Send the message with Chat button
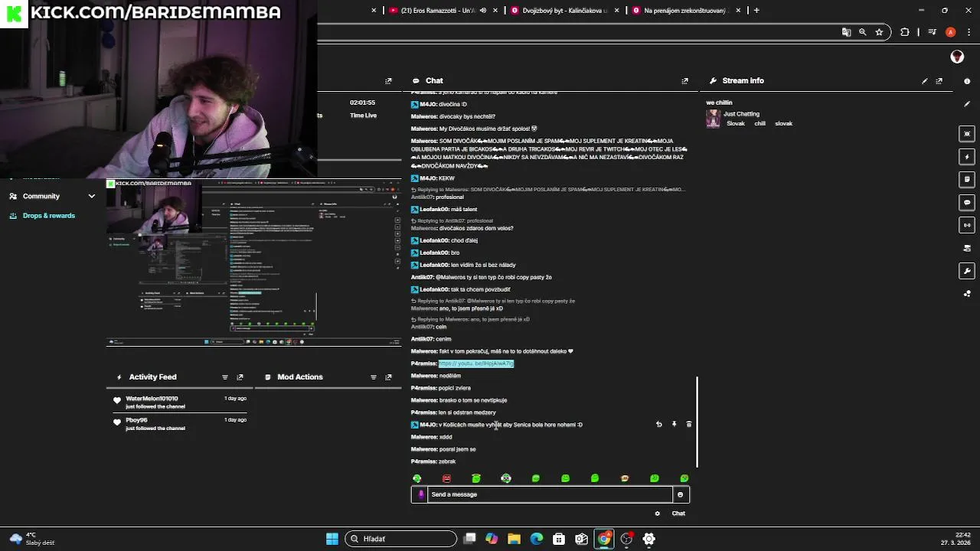980x551 pixels. [x=678, y=514]
